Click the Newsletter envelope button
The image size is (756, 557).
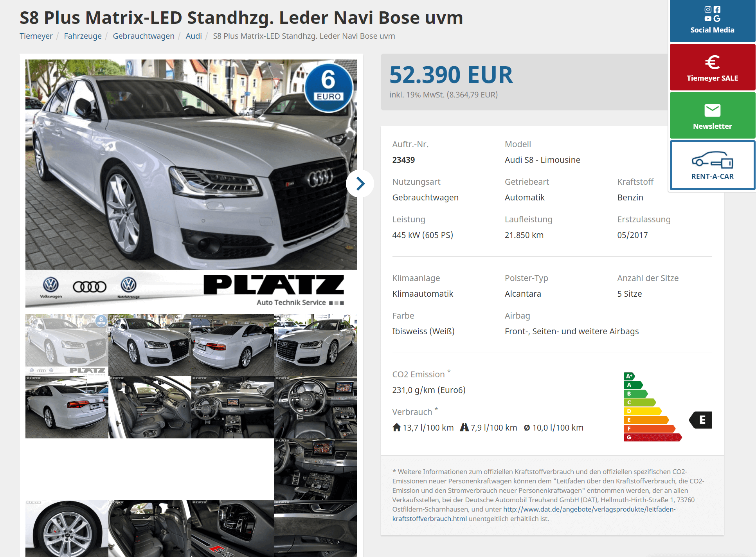pos(712,115)
